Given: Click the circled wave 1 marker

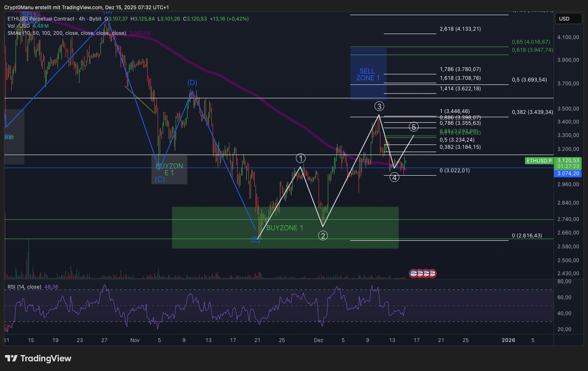Looking at the screenshot, I should coord(301,158).
